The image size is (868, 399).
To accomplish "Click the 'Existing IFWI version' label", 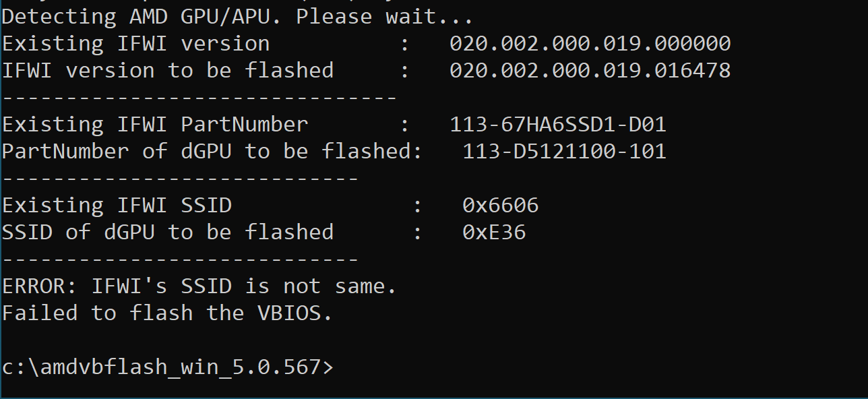I will tap(135, 44).
